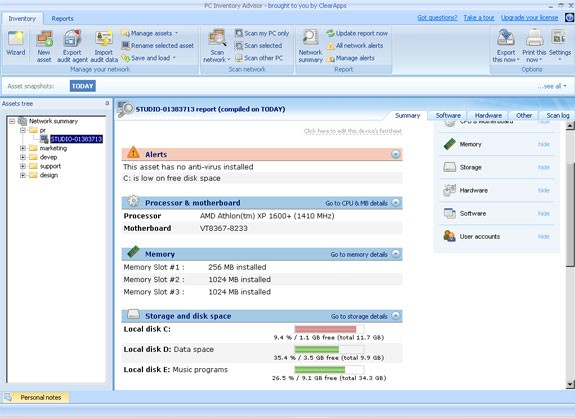The height and width of the screenshot is (418, 575).
Task: Click the Take a tour link
Action: [x=479, y=18]
